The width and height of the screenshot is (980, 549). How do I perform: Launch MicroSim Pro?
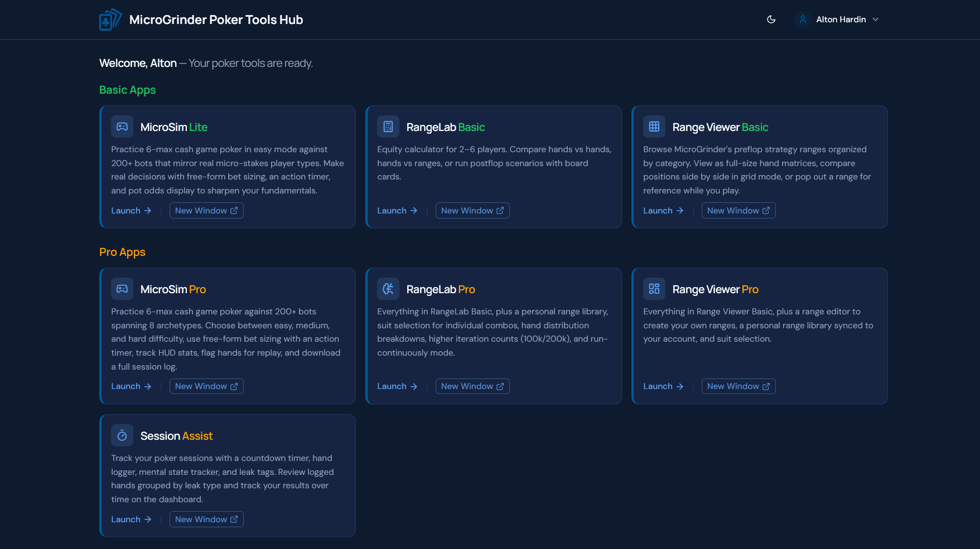click(131, 386)
